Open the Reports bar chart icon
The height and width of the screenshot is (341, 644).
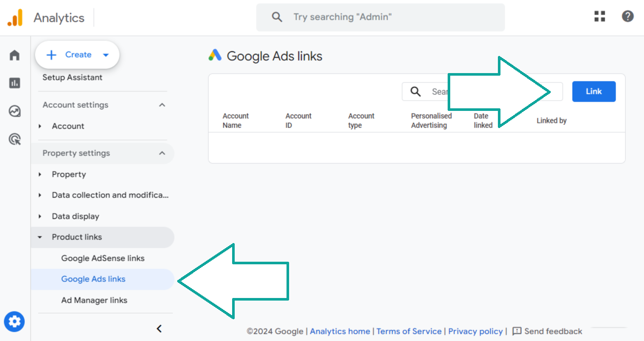15,83
